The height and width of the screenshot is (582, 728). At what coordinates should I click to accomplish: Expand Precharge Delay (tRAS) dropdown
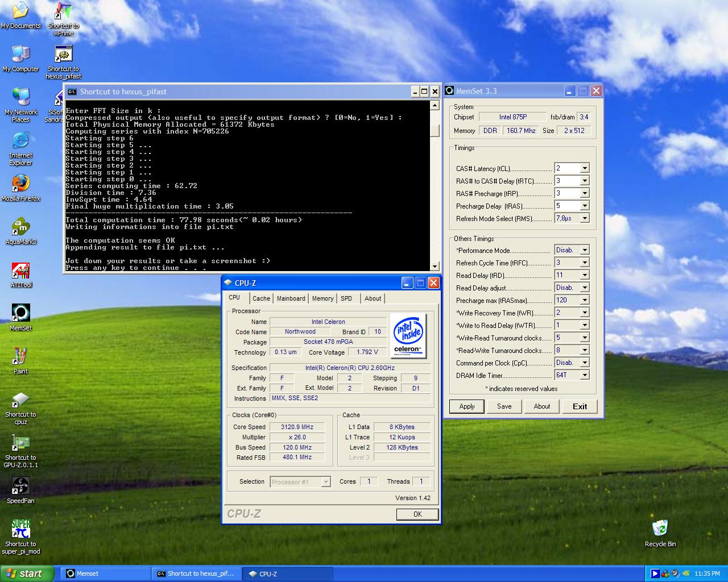pyautogui.click(x=584, y=206)
